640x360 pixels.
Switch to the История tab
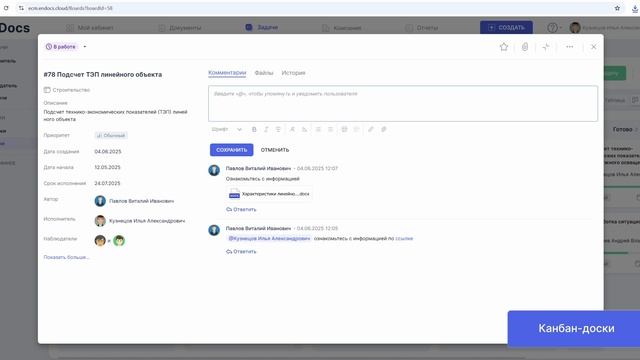click(x=293, y=73)
